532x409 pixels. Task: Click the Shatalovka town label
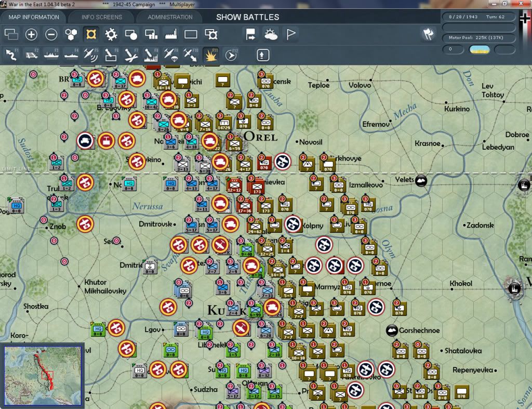point(463,351)
